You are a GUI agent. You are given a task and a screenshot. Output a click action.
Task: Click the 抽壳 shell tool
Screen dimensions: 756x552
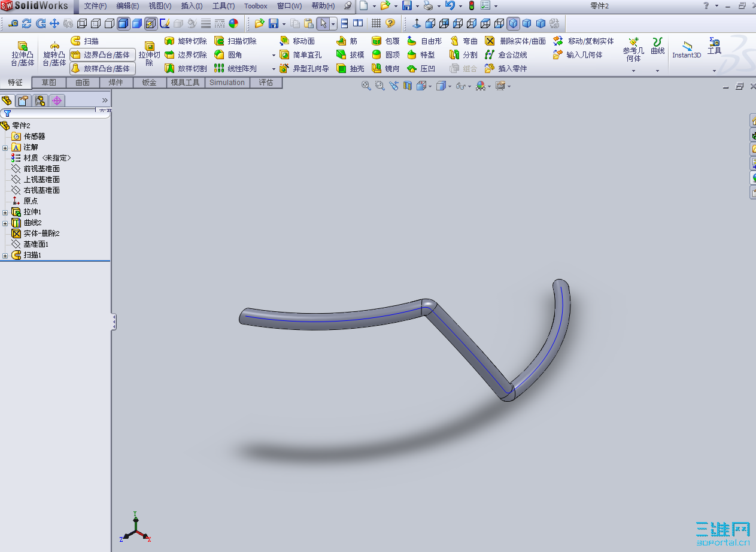pos(351,68)
